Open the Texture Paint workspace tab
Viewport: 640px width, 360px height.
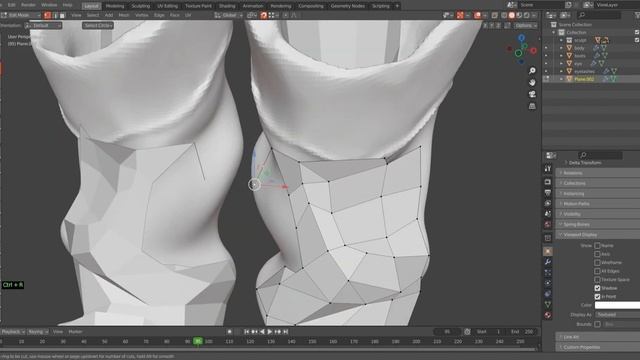click(198, 6)
